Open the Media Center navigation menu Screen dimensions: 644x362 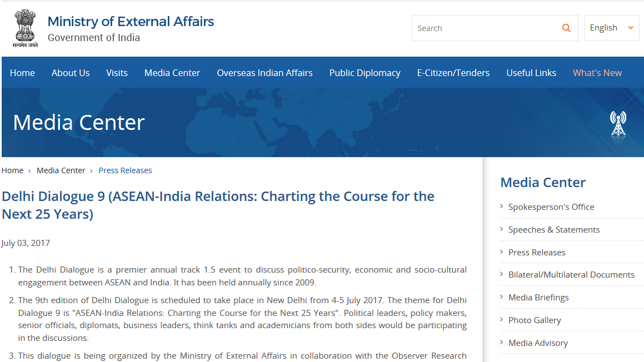coord(172,73)
